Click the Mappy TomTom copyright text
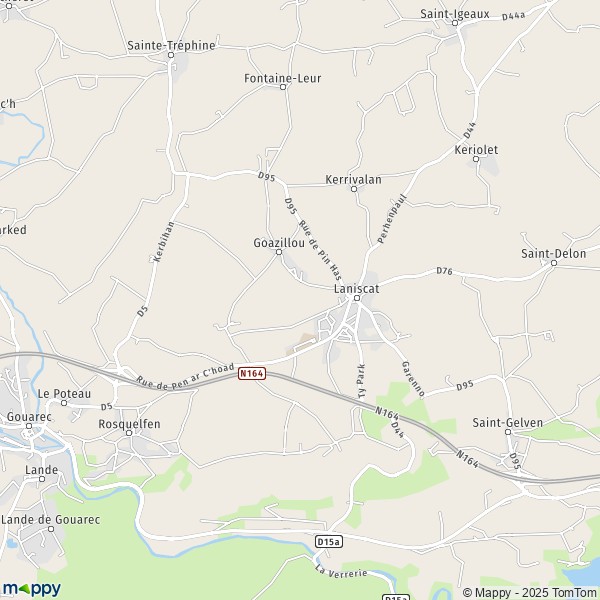This screenshot has height=600, width=600. point(529,592)
